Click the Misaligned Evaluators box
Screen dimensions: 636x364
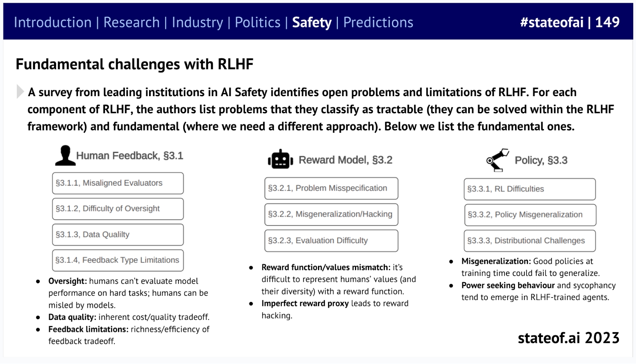pyautogui.click(x=118, y=183)
